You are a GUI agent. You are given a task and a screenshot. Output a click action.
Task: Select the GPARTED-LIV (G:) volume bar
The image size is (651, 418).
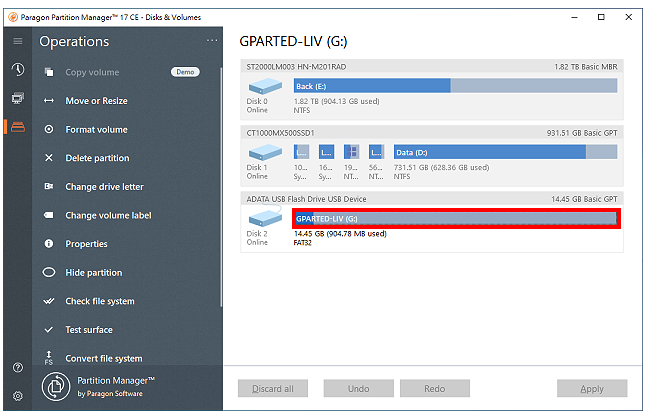(x=456, y=218)
